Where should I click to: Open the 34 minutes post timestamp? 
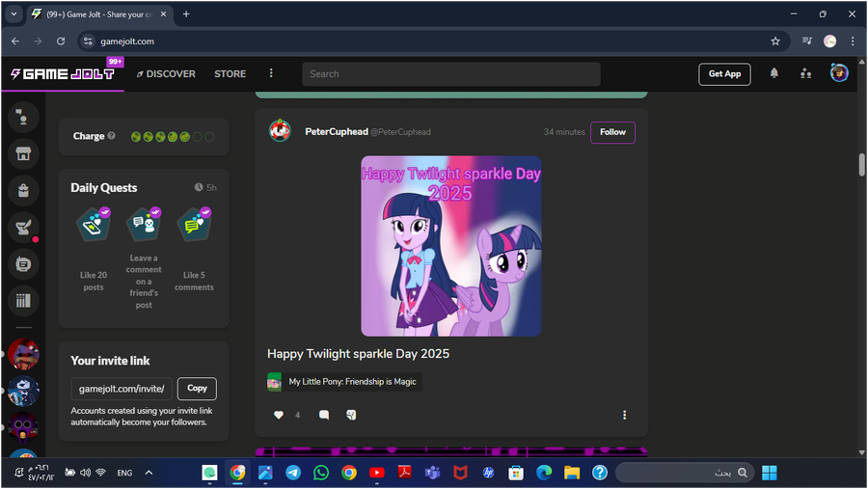564,132
